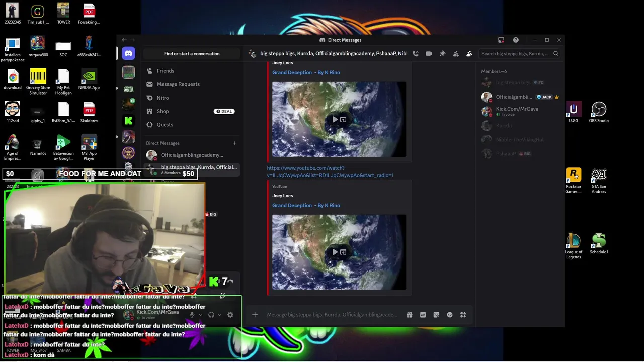The width and height of the screenshot is (644, 362).
Task: Click the second Joey Locs author link
Action: click(x=282, y=196)
